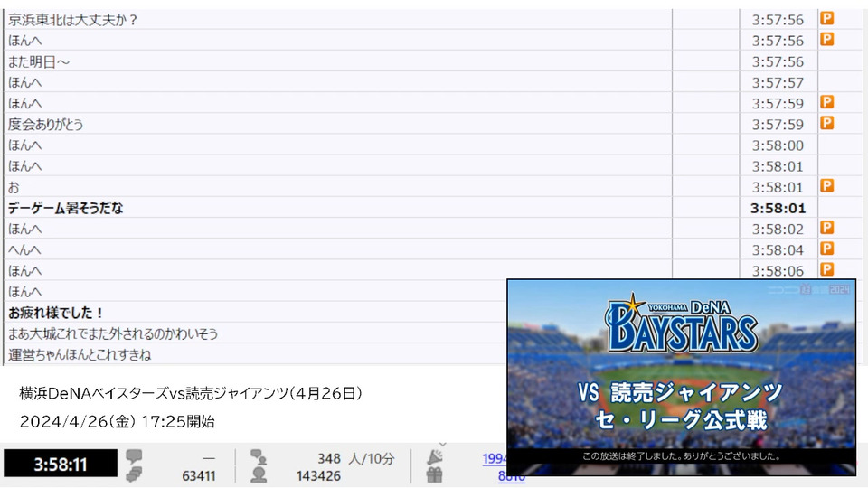Click the single speech-bubble comment rate icon
868x488 pixels.
pyautogui.click(x=134, y=457)
